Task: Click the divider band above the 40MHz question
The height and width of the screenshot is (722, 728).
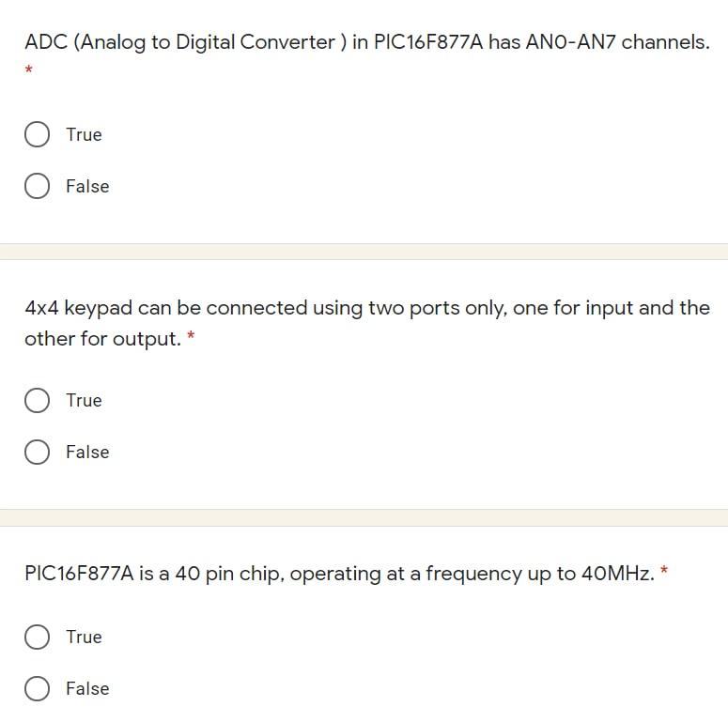Action: [364, 517]
